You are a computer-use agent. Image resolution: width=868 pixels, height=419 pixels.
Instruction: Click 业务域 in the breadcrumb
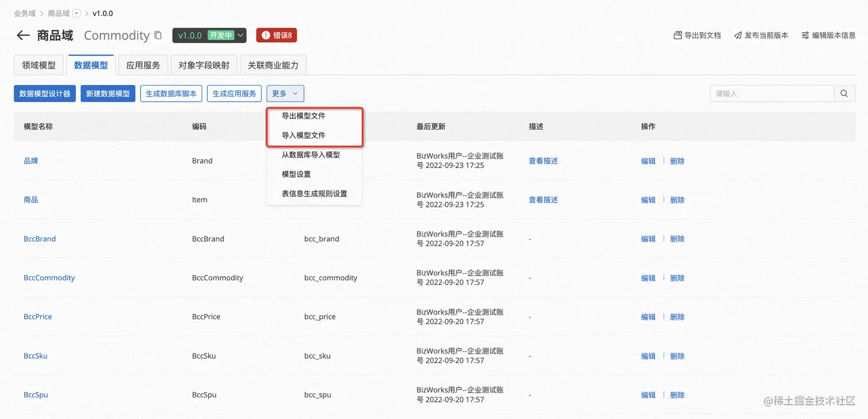(x=24, y=13)
